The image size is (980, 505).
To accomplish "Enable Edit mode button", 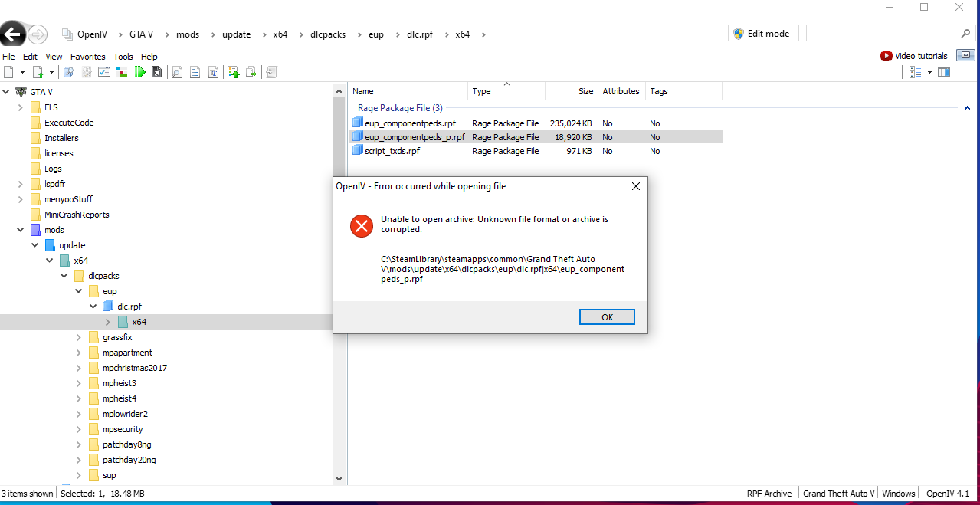I will tap(763, 34).
